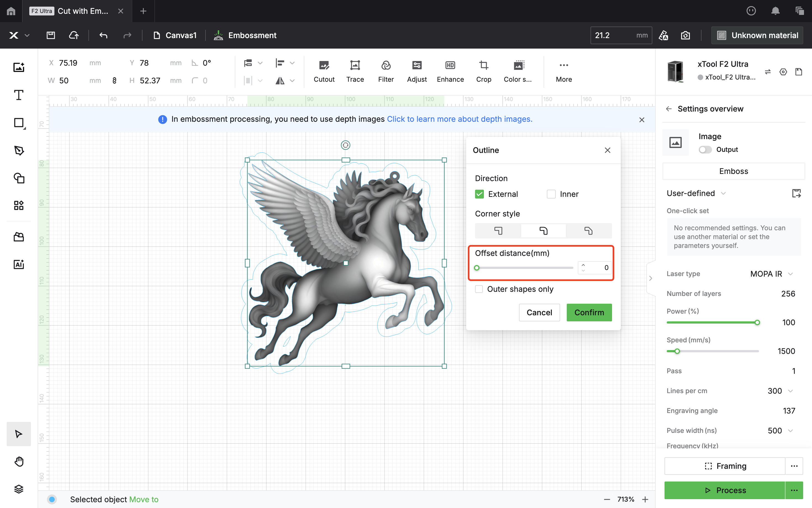Click the Framing button
812x508 pixels.
pos(725,466)
